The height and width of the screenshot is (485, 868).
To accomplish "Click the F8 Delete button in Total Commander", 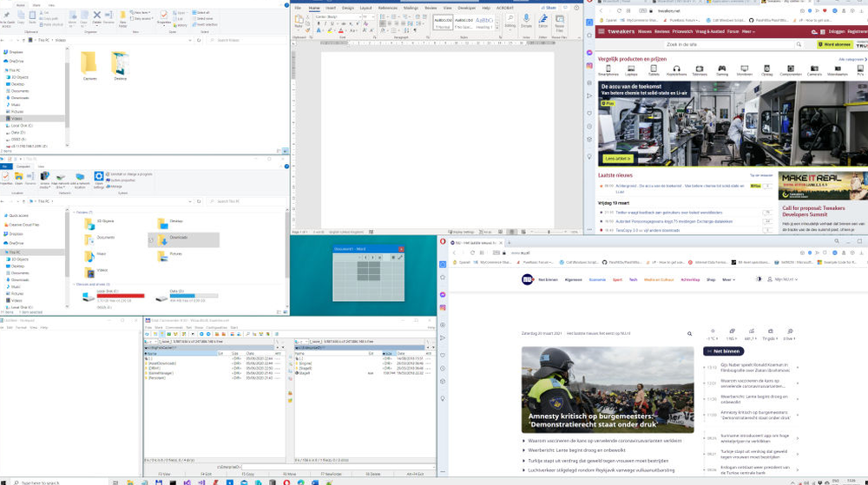I will pos(373,474).
